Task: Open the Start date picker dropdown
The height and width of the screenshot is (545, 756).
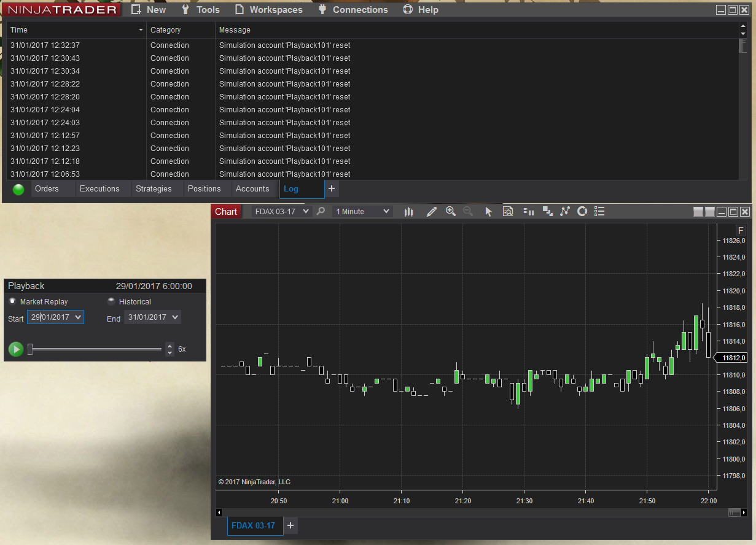Action: 77,317
